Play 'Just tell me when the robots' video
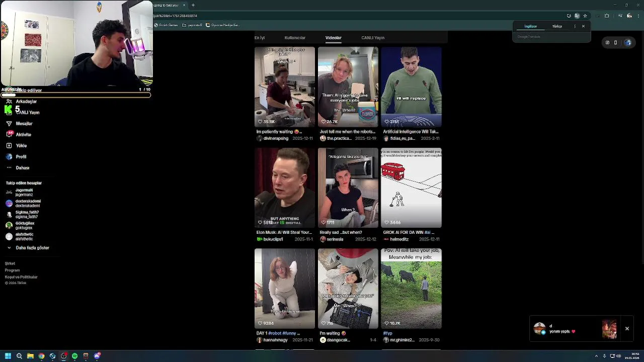 (x=348, y=87)
